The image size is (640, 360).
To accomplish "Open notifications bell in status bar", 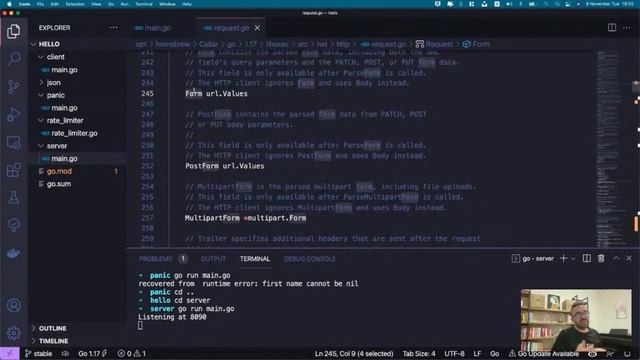I will coord(627,353).
